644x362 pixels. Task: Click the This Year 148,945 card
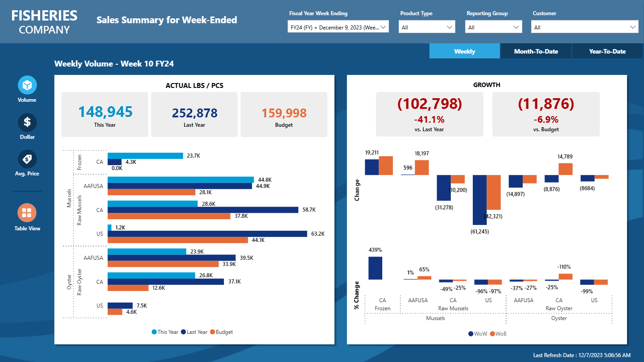coord(105,114)
